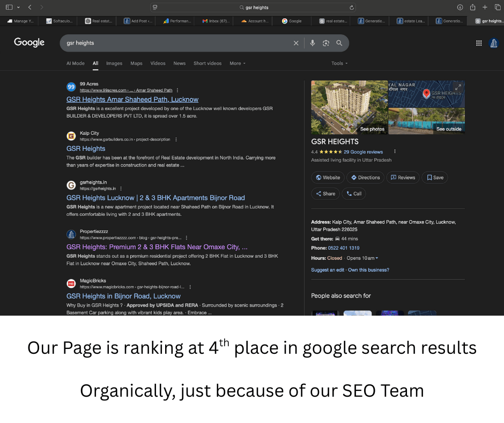Switch to the Performan... tab

(177, 21)
